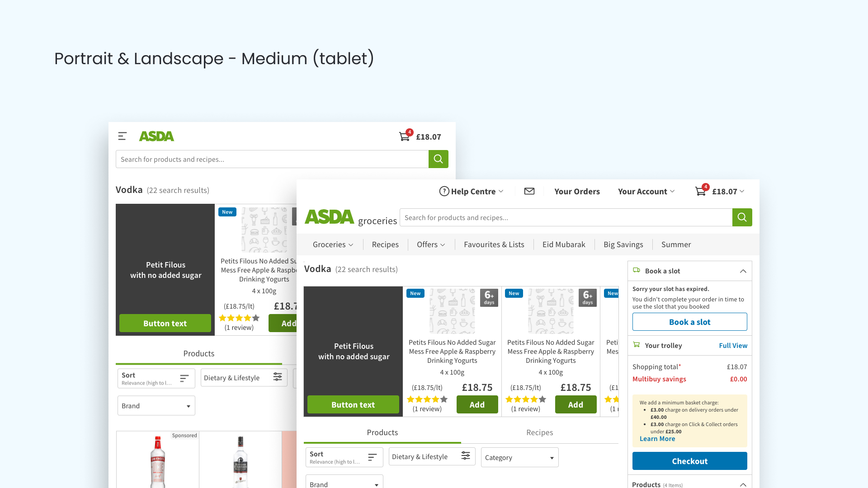Select Big Savings menu item

(x=623, y=244)
